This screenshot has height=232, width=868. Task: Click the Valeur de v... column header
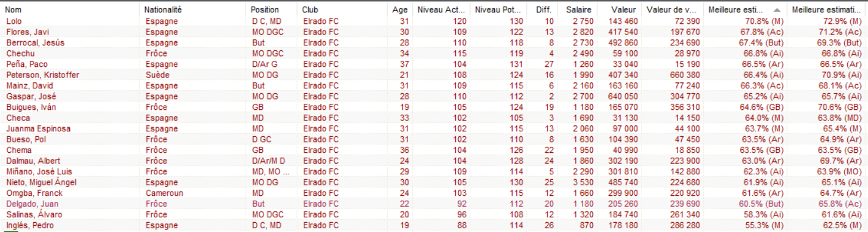[672, 10]
